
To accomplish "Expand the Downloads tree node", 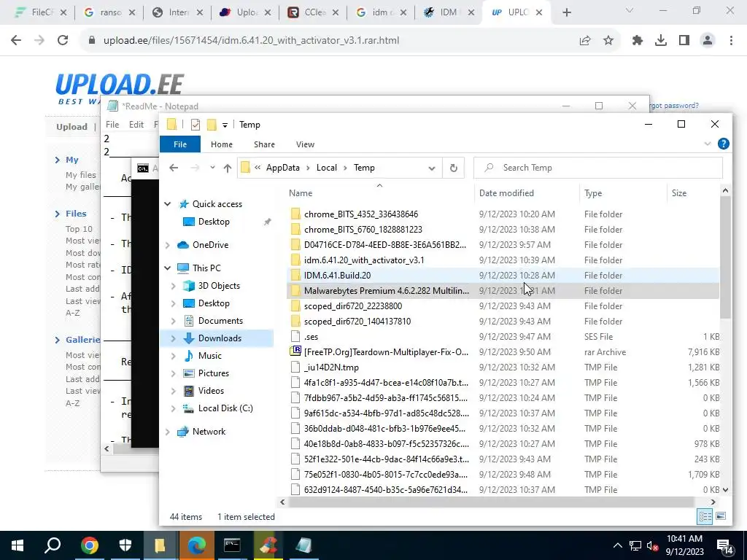I will [174, 338].
